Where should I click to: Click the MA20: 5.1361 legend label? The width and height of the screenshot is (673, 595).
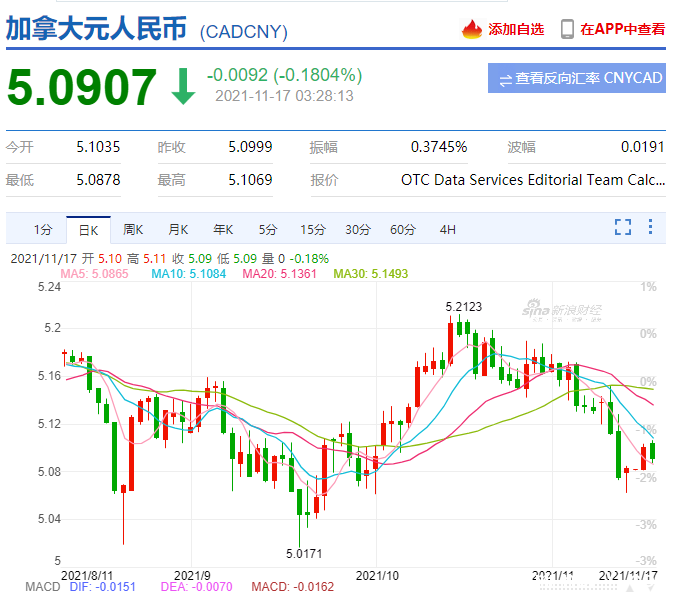(279, 274)
